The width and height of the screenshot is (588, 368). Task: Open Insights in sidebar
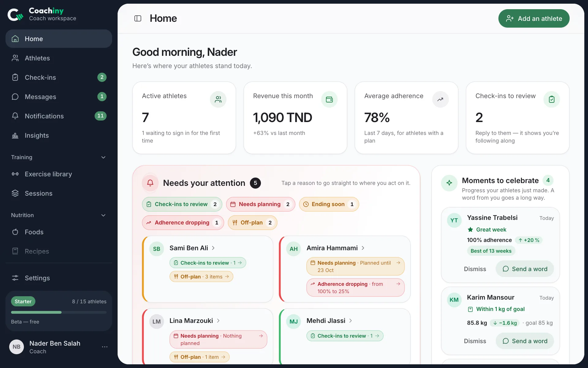[x=59, y=136]
